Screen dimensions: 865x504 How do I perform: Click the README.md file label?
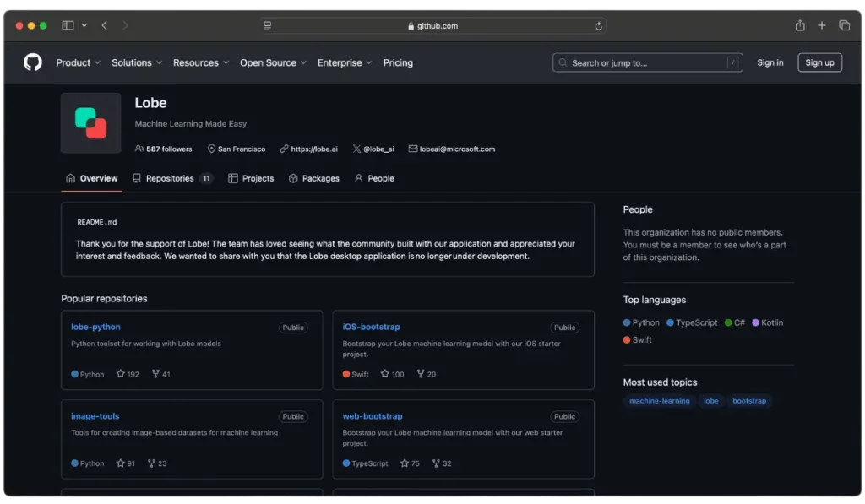coord(96,222)
